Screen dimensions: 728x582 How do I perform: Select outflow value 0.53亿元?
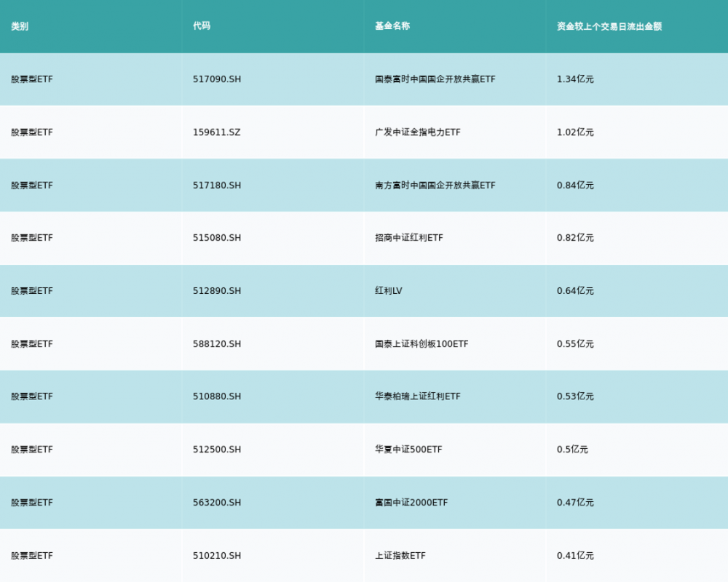(575, 396)
